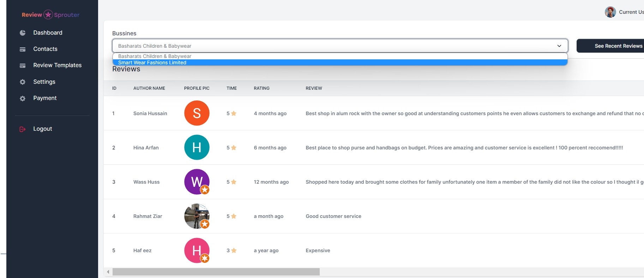The image size is (644, 278).
Task: Go to Contacts in the sidebar
Action: (x=45, y=49)
